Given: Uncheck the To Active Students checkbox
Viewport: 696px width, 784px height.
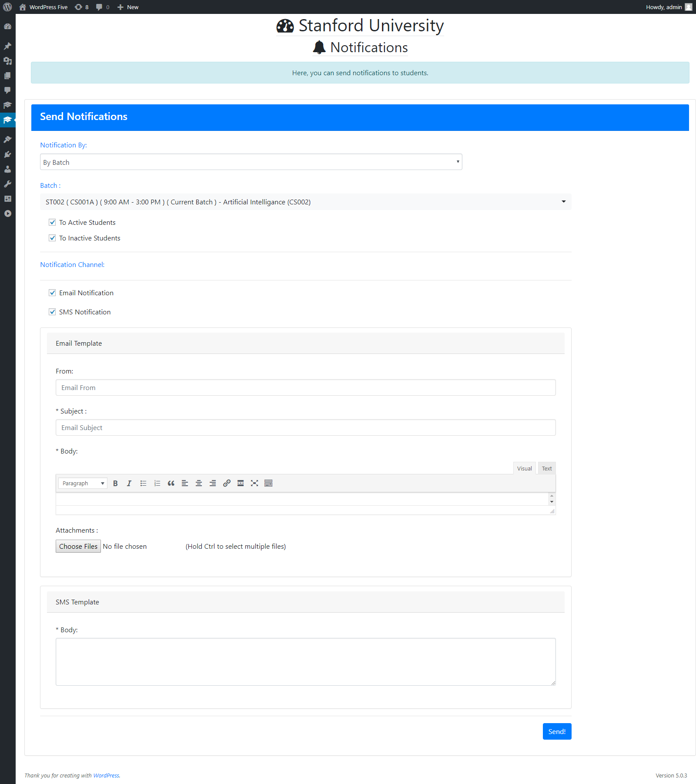Looking at the screenshot, I should pyautogui.click(x=52, y=222).
